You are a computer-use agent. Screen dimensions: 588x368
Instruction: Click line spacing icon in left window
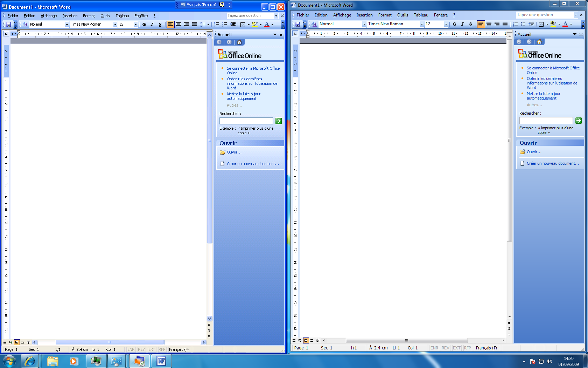tap(203, 25)
